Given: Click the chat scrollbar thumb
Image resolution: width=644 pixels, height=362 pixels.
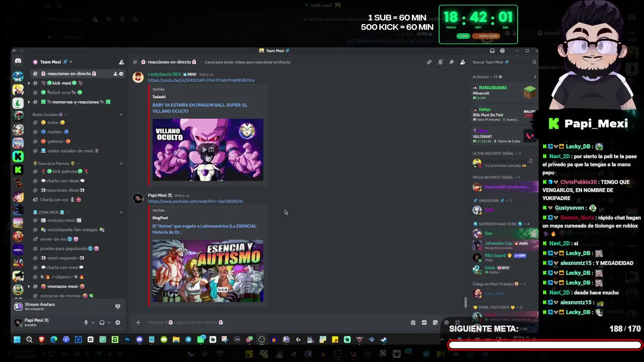Looking at the screenshot, I should coord(465,302).
